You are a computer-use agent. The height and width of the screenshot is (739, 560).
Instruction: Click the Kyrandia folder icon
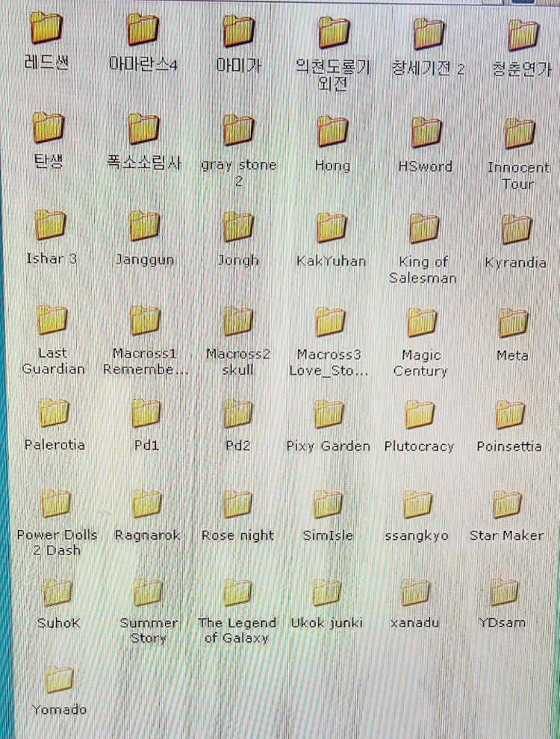(516, 229)
